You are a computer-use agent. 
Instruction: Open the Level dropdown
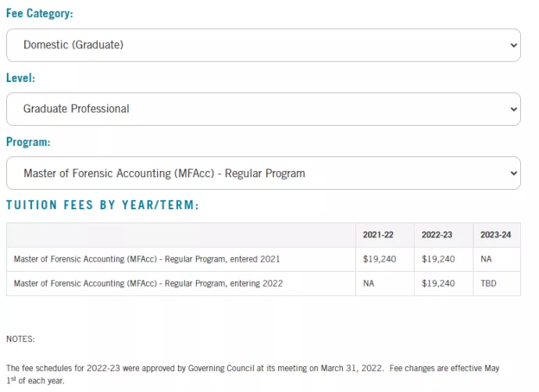click(x=263, y=109)
